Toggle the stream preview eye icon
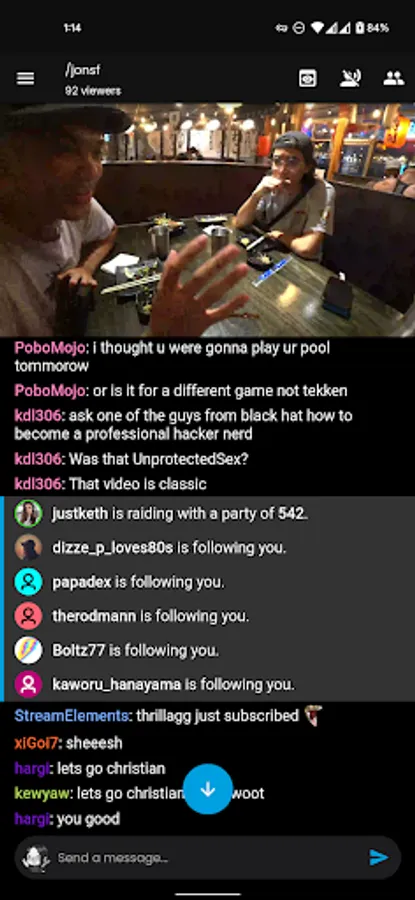The width and height of the screenshot is (415, 900). [308, 78]
